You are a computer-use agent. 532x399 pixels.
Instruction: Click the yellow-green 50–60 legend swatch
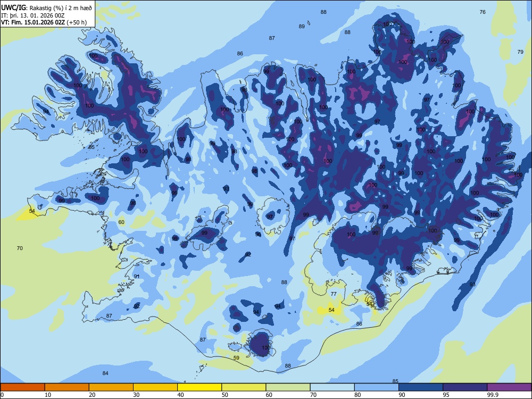click(x=244, y=387)
